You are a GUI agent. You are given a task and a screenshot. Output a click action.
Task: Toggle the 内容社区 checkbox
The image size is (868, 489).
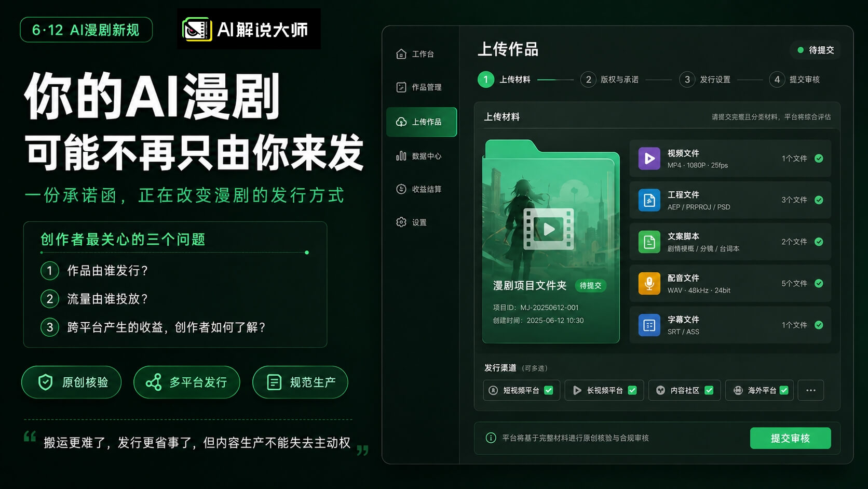click(709, 390)
